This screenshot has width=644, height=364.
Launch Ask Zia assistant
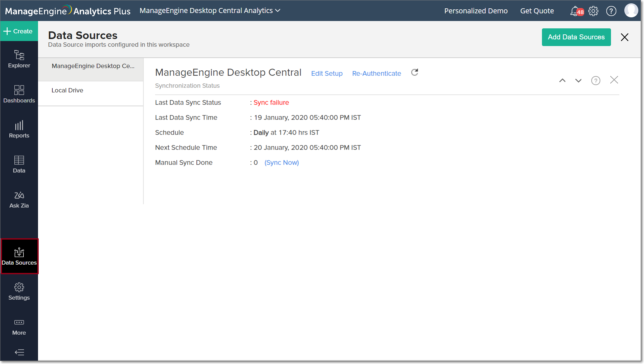click(19, 199)
